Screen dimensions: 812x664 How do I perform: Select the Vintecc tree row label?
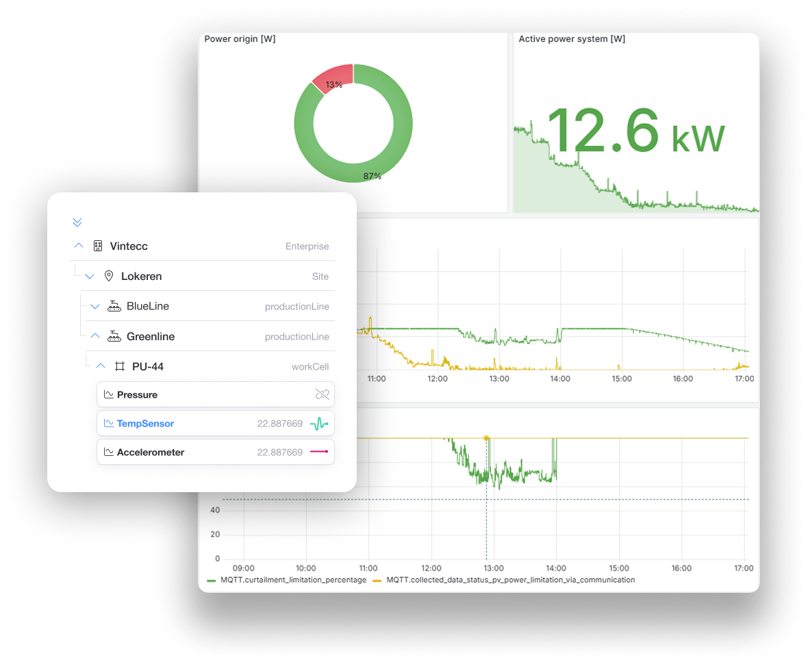(129, 246)
